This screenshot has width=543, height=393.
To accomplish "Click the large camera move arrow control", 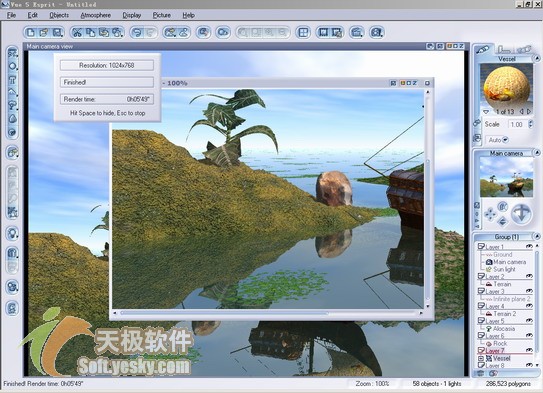I will [x=521, y=213].
